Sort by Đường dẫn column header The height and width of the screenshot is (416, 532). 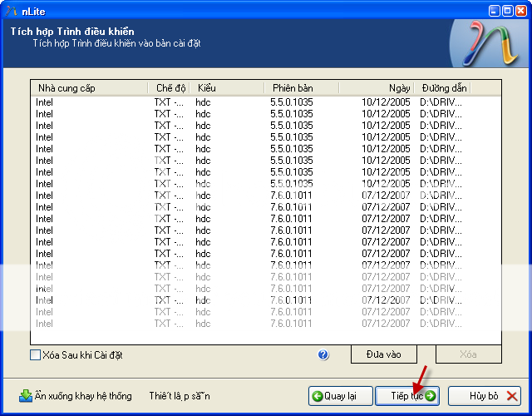click(442, 88)
